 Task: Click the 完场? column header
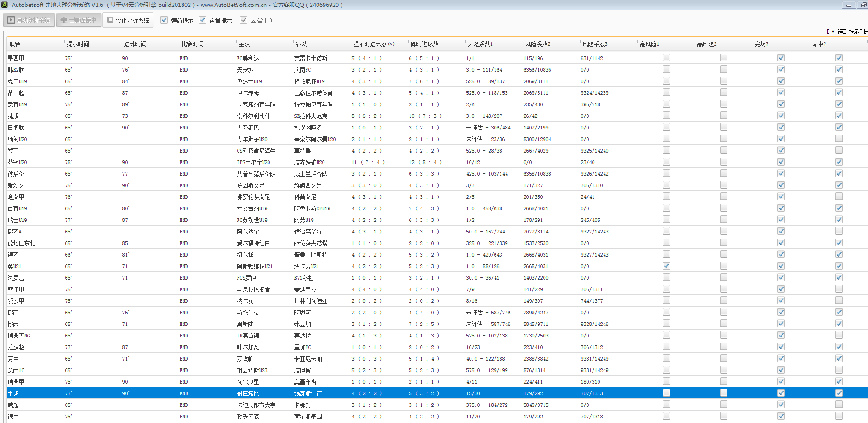pos(761,44)
